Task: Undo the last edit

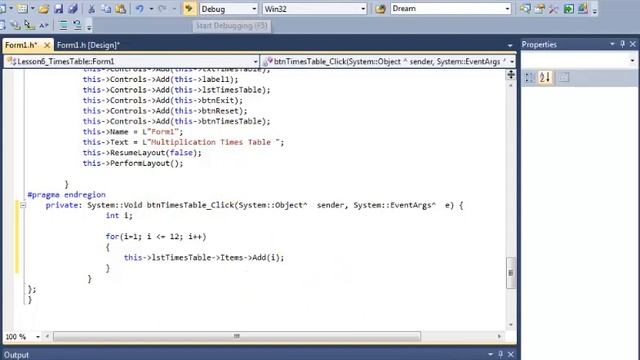Action: (x=140, y=9)
